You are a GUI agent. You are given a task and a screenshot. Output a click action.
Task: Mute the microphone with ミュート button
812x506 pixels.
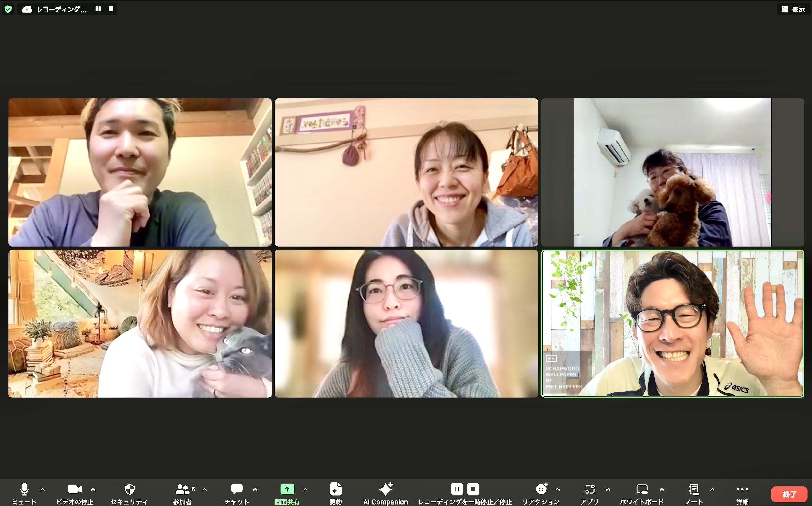click(24, 489)
